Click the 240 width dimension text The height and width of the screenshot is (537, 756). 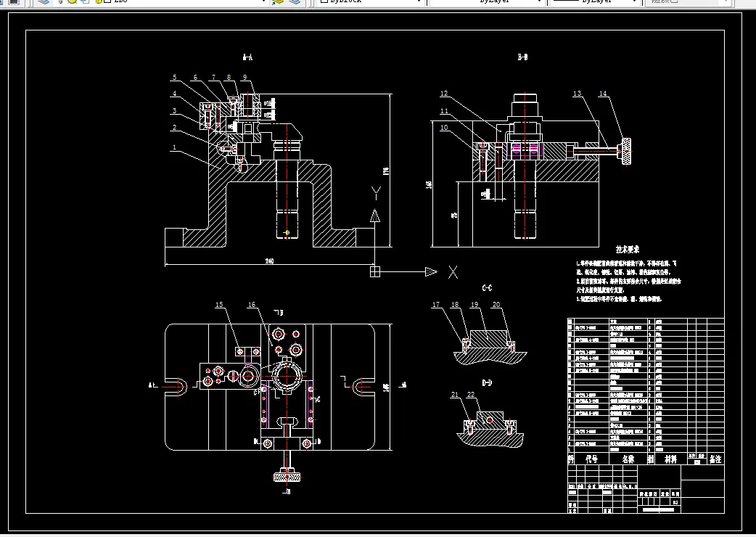tap(269, 261)
